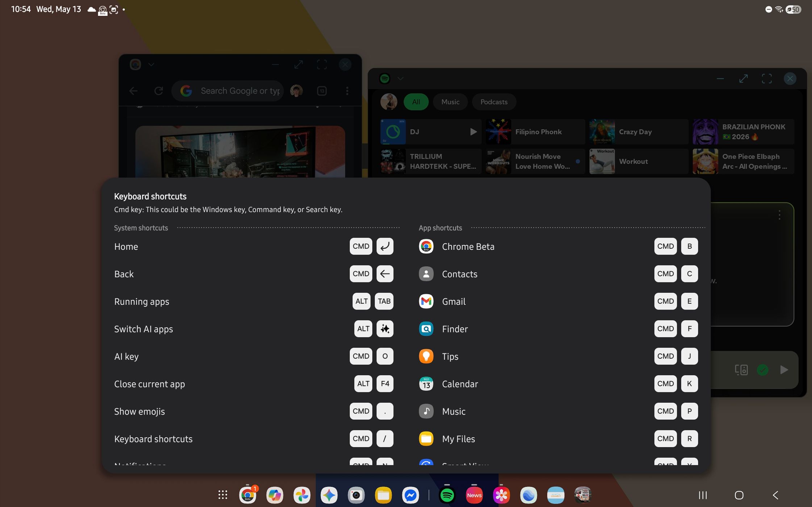Launch Gemini star app in taskbar

329,495
